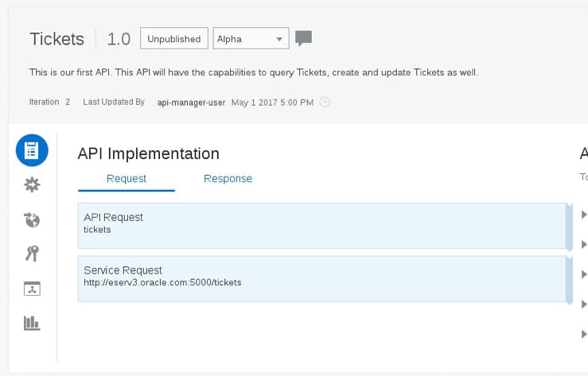Open the Registrations window sidebar icon

pos(32,289)
